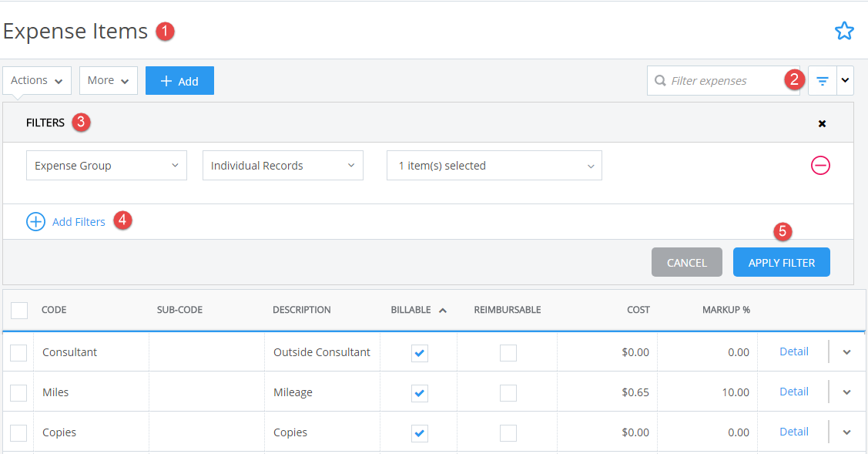Close the FILTERS panel with the X icon
This screenshot has height=454, width=868.
[822, 123]
